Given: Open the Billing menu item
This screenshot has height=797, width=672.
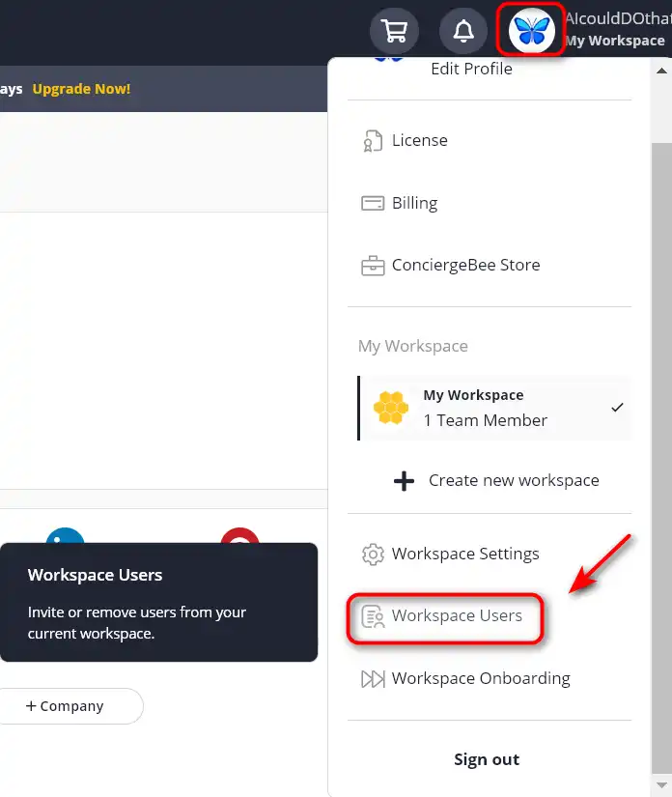Looking at the screenshot, I should coord(414,203).
